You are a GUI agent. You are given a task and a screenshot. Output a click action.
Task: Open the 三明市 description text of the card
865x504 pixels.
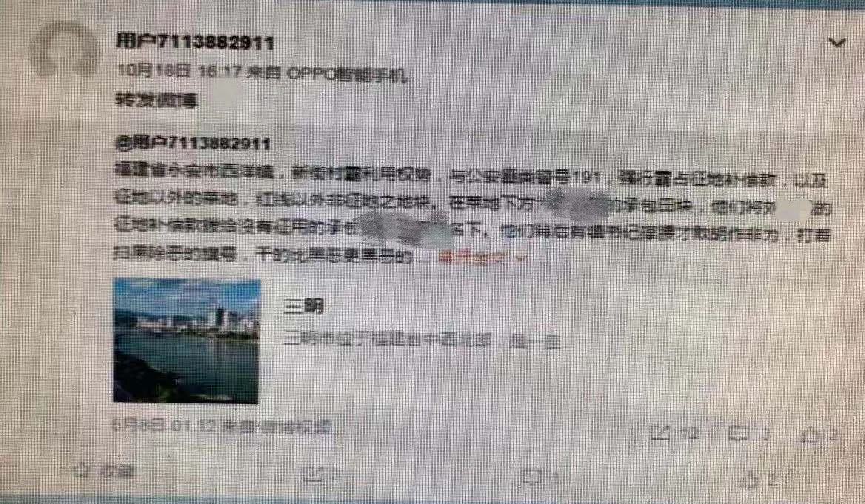[x=428, y=340]
